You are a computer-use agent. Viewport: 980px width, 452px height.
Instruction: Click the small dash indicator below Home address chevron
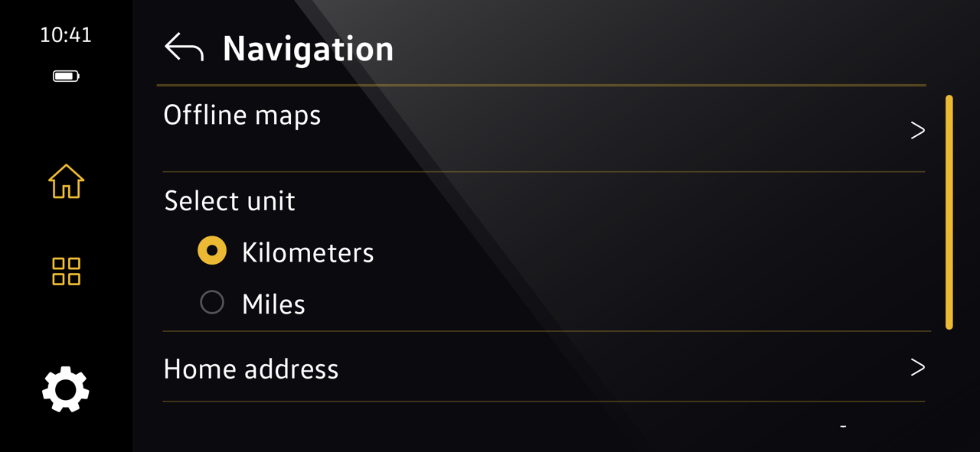click(843, 426)
